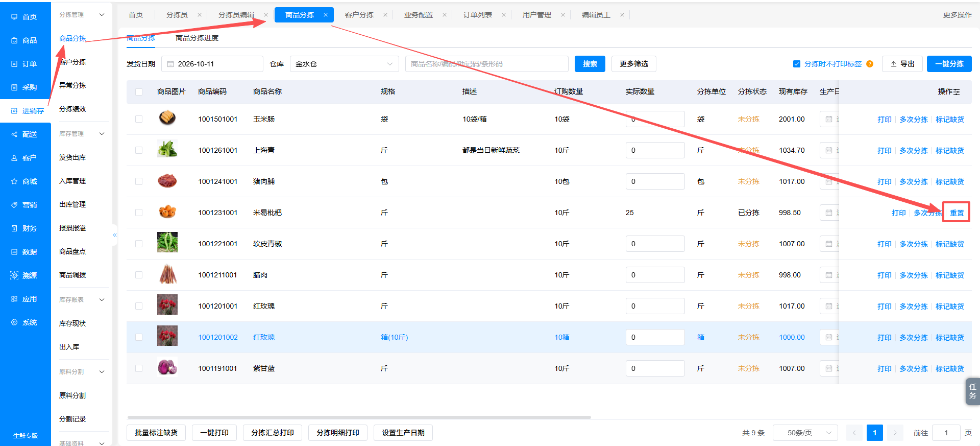The image size is (980, 446).
Task: Open the 溯源 sidebar icon
Action: [14, 275]
